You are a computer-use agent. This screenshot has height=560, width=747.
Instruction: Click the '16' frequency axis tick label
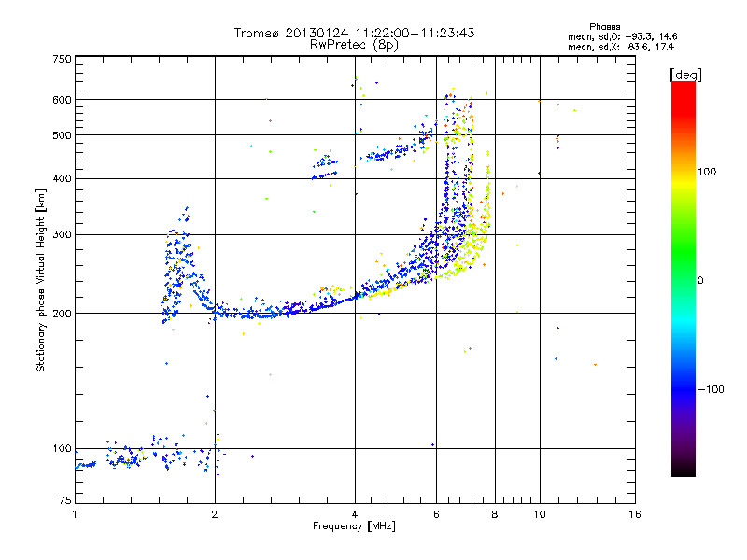tap(635, 514)
